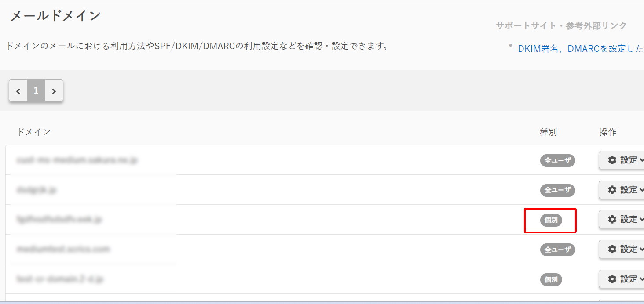Click the メールドメイン page heading

pyautogui.click(x=55, y=16)
